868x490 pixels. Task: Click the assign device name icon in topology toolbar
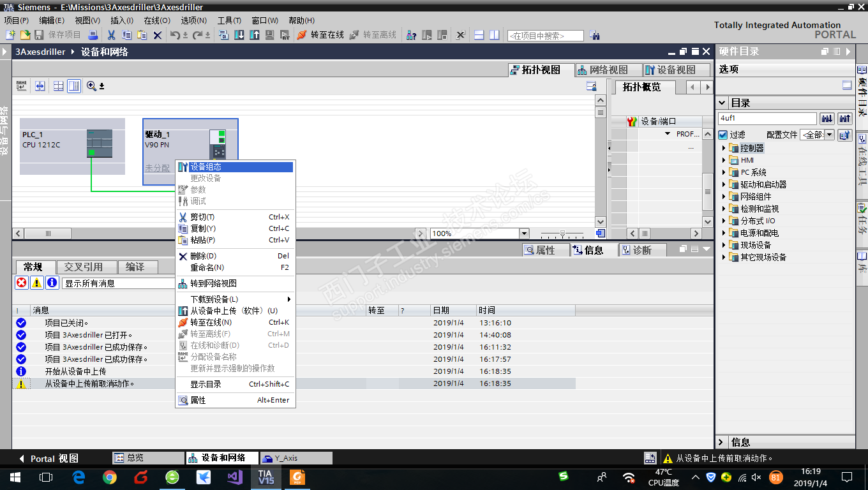point(22,85)
